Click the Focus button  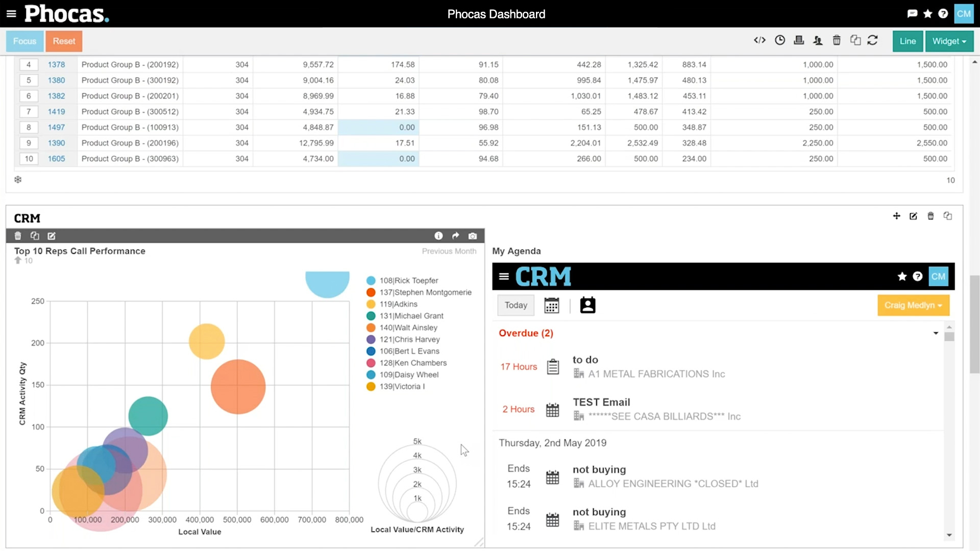(24, 41)
